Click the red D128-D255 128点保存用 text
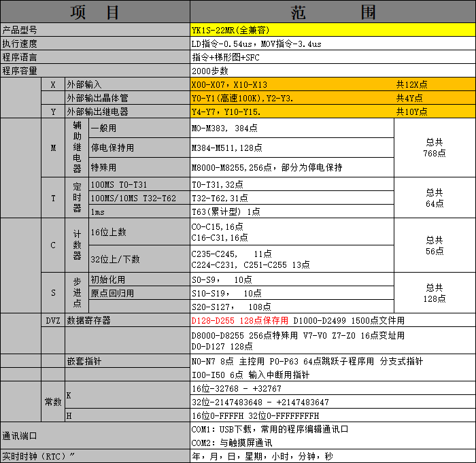Screen dimensions: 476x463 [241, 320]
